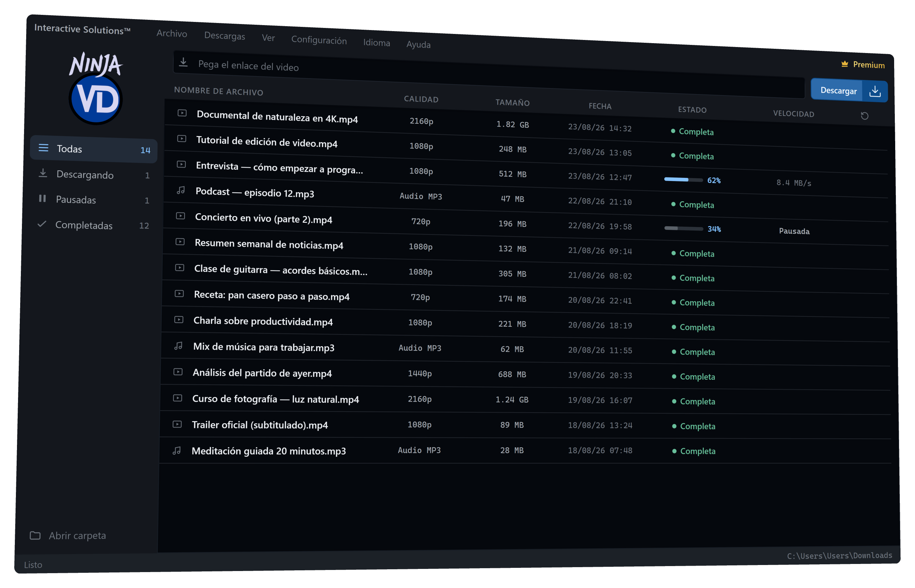Click the 'Pausada' status text
Viewport: 915px width, 588px height.
pyautogui.click(x=794, y=231)
